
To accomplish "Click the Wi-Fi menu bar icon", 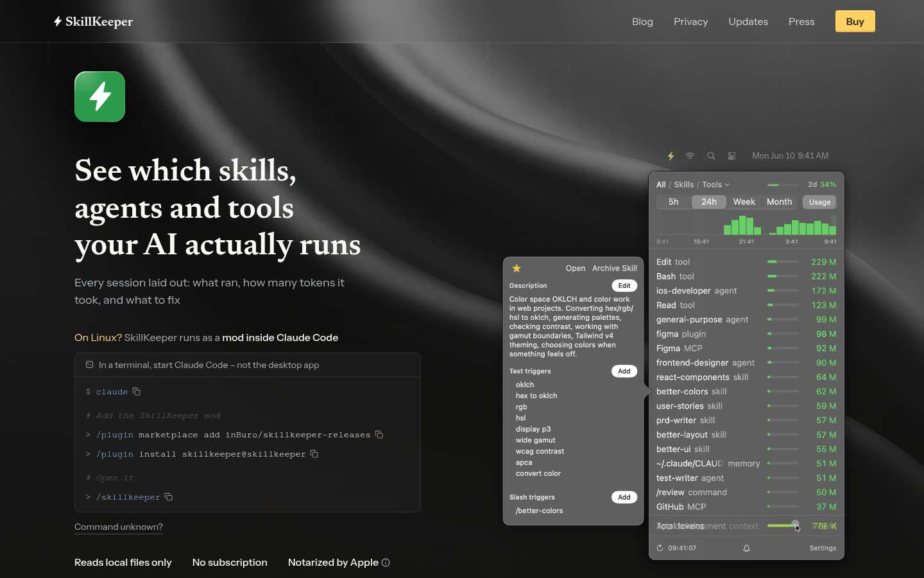I will [x=690, y=156].
